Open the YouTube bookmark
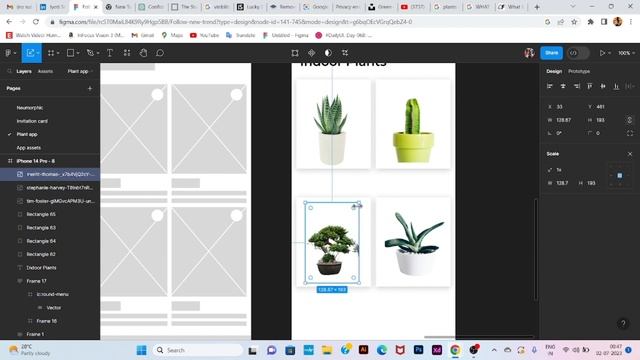Screen dimensions: 640x360 click(x=204, y=36)
